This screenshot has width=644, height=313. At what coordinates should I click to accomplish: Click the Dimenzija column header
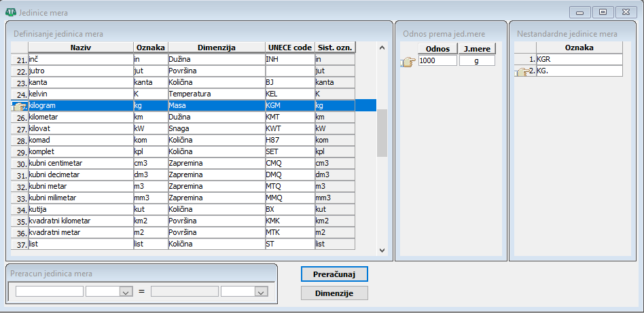click(216, 48)
